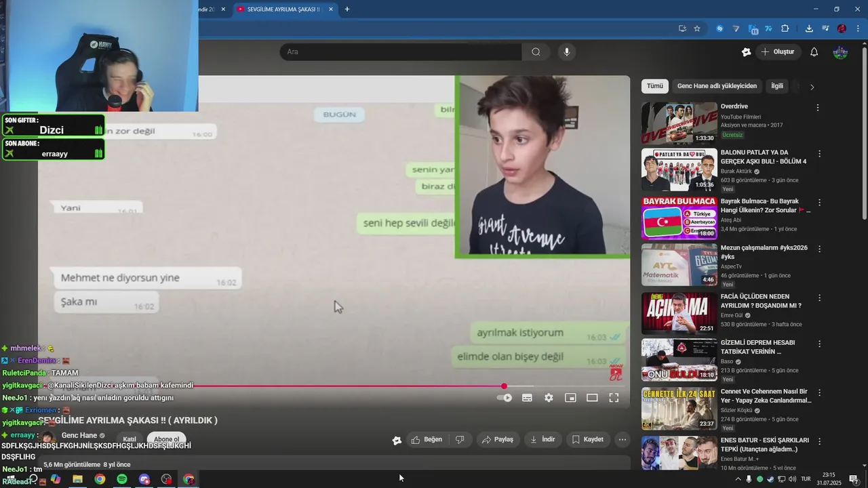Click the Genc Hane channel name

[79, 435]
